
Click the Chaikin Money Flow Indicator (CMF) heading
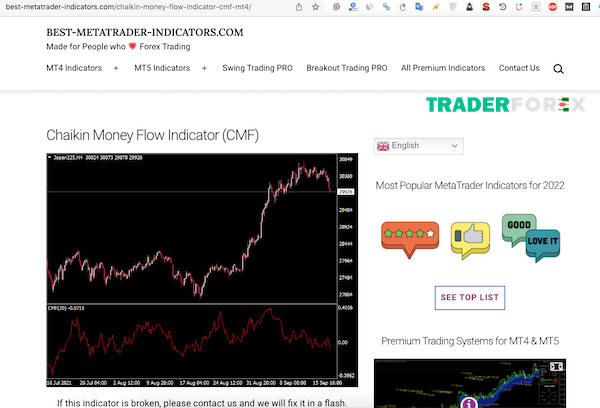tap(153, 135)
